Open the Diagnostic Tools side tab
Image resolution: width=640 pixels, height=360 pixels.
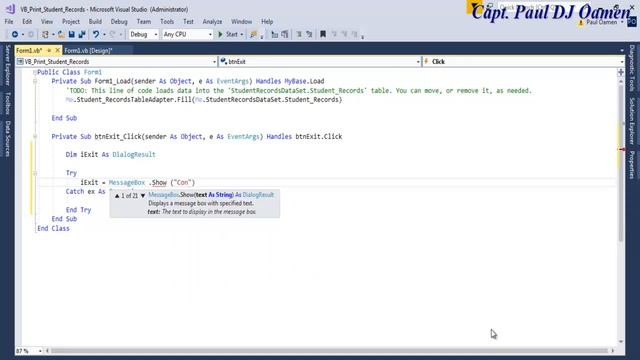tap(632, 68)
